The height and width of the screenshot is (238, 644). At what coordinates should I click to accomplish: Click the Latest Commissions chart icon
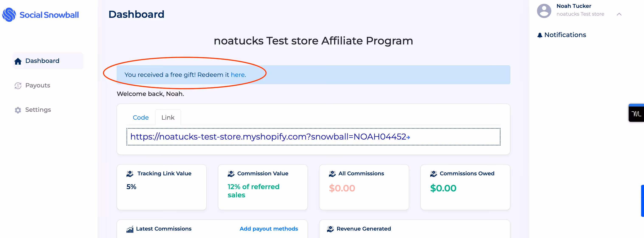(130, 229)
